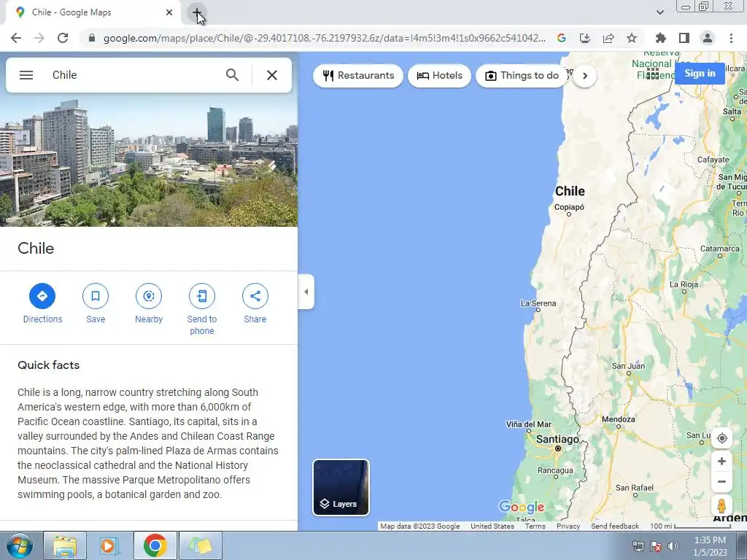This screenshot has height=560, width=747.
Task: Open the Privacy link
Action: pyautogui.click(x=568, y=526)
